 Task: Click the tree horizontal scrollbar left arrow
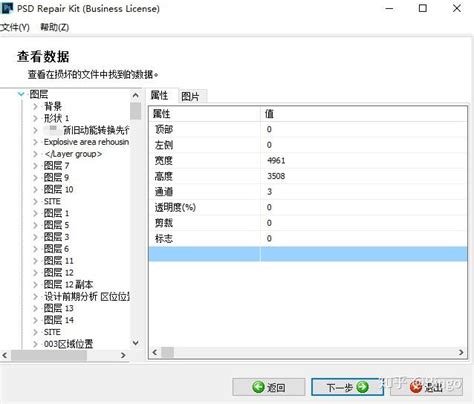(5, 355)
